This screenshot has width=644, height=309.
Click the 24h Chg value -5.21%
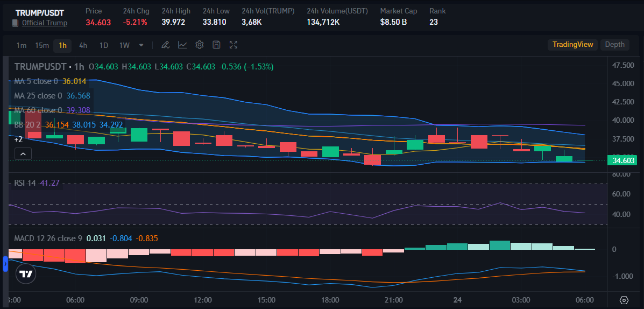pyautogui.click(x=135, y=22)
